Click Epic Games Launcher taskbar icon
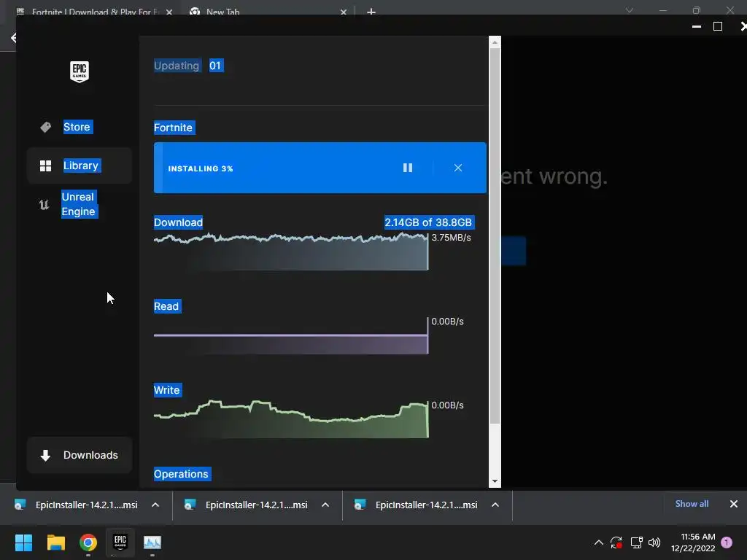Viewport: 747px width, 560px height. [x=120, y=542]
